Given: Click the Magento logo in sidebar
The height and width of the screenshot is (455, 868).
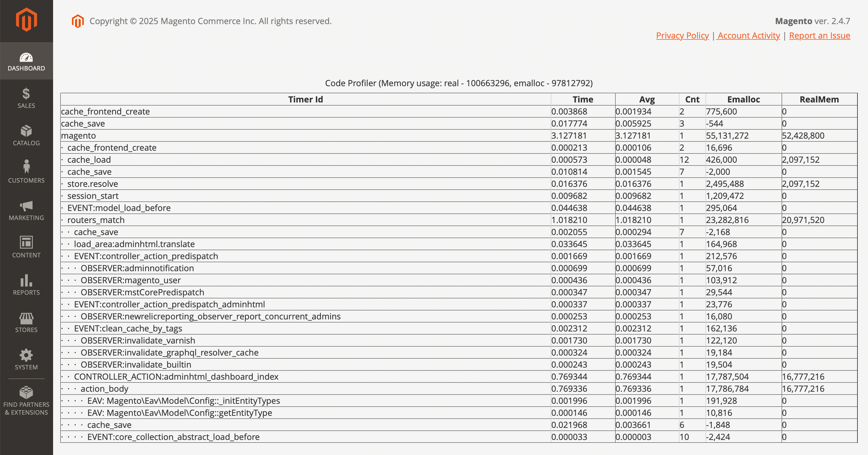Looking at the screenshot, I should tap(26, 20).
